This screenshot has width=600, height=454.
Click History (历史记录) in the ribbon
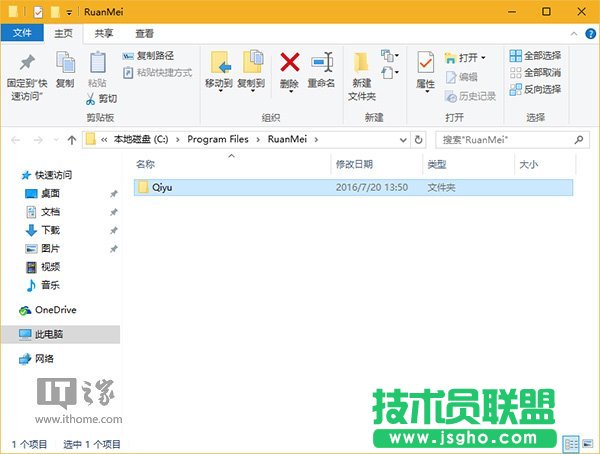(x=471, y=96)
